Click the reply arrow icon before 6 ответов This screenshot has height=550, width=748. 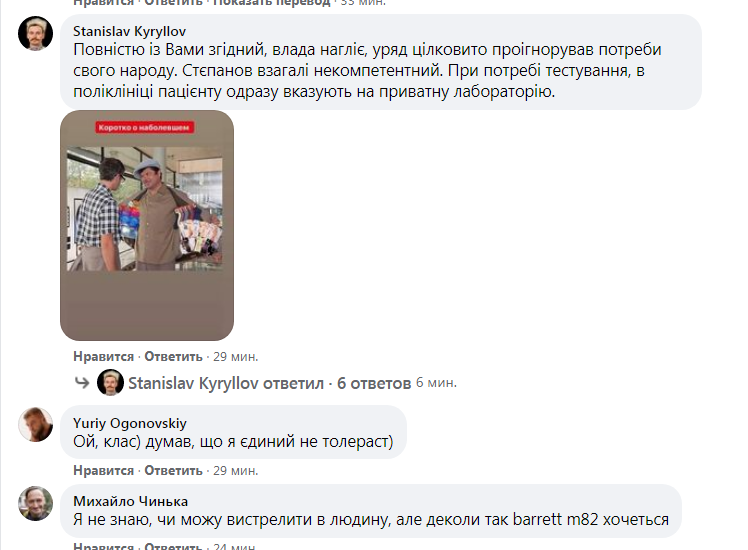pyautogui.click(x=82, y=383)
